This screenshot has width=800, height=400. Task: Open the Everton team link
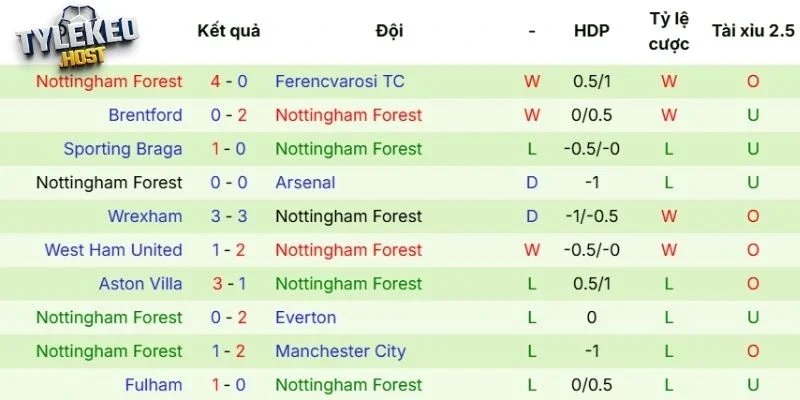pyautogui.click(x=305, y=318)
